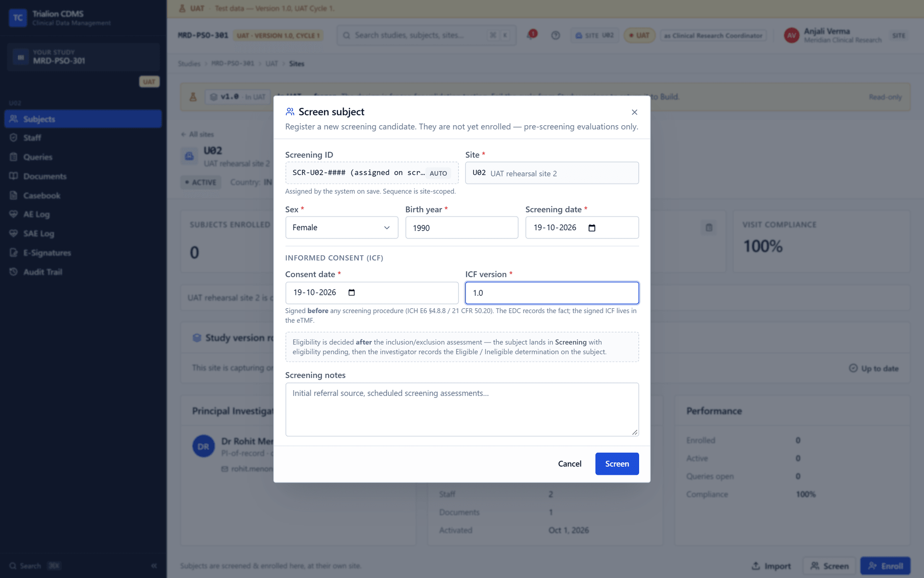This screenshot has height=578, width=924.
Task: Click the notifications bell icon
Action: point(531,35)
